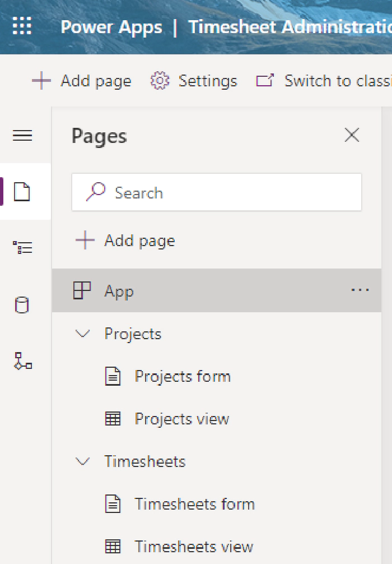Click Add page in the command bar
Viewport: 392px width, 564px height.
point(82,81)
